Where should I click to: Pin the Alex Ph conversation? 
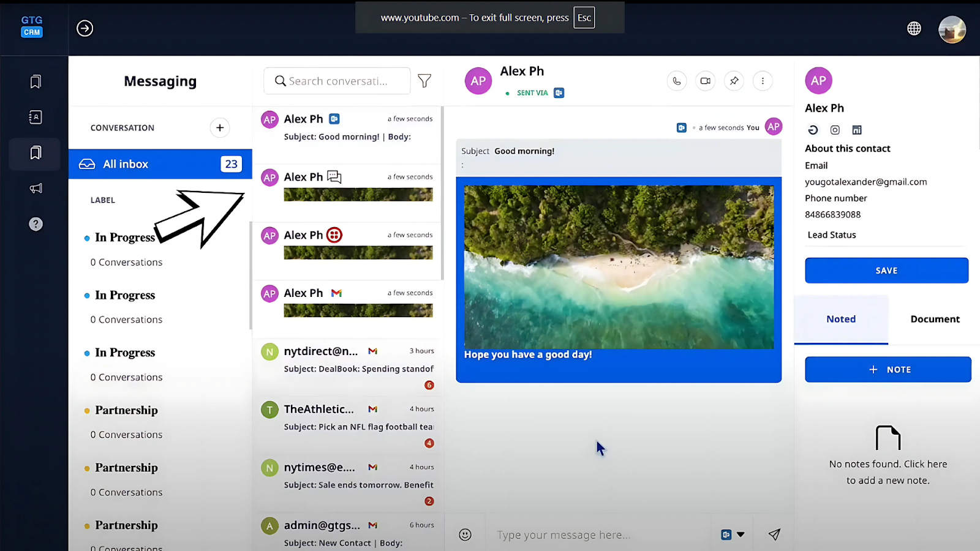734,81
